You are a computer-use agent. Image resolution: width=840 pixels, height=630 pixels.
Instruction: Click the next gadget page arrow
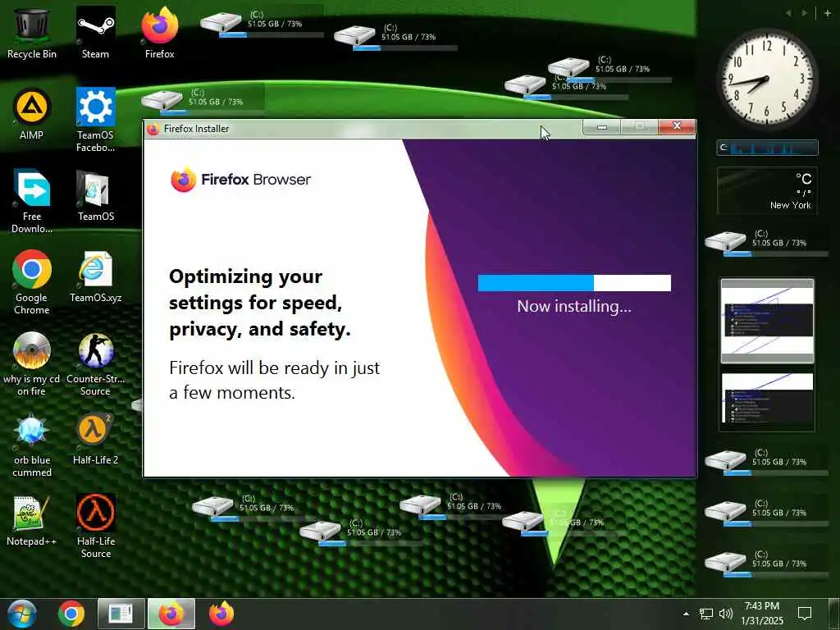point(805,13)
